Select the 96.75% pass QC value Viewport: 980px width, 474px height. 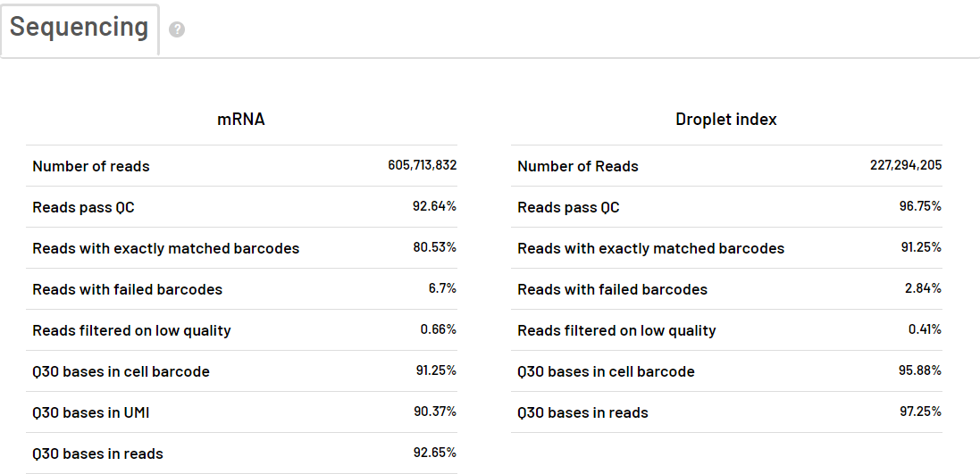(920, 206)
